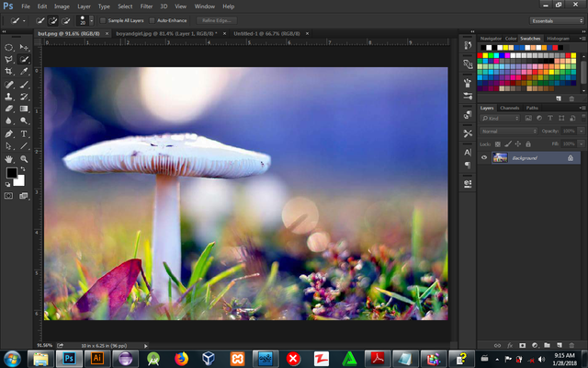
Task: Select the Elliptical Marquee tool
Action: 9,47
